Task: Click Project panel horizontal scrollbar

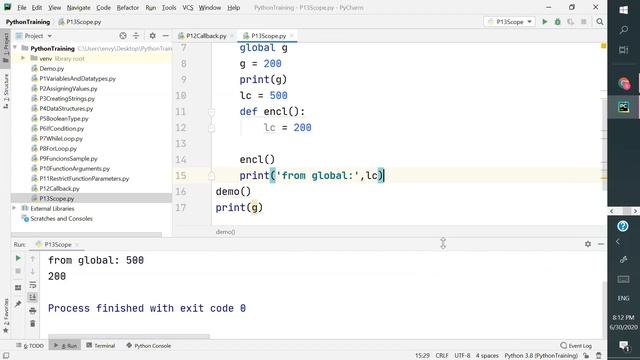Action: point(87,235)
